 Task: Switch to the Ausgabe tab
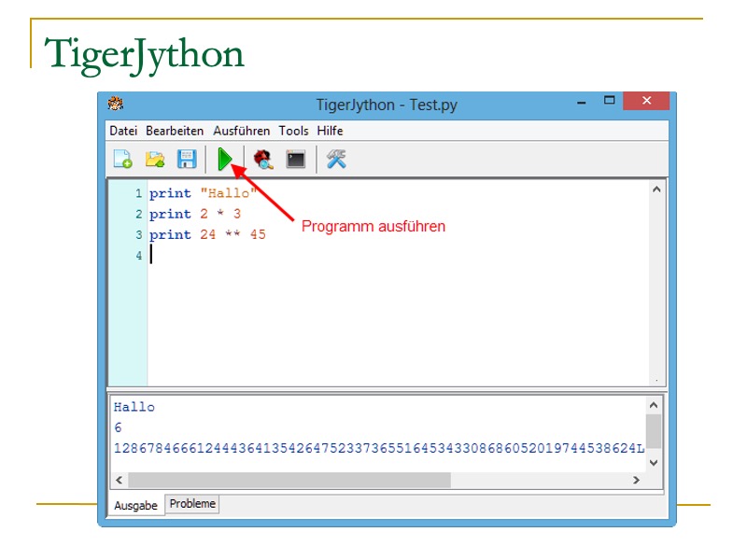135,505
